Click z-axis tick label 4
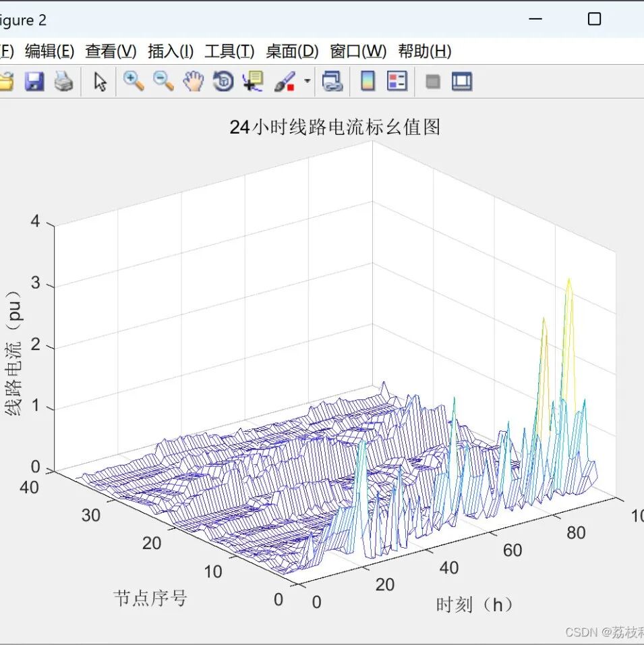This screenshot has width=644, height=645. (x=35, y=221)
